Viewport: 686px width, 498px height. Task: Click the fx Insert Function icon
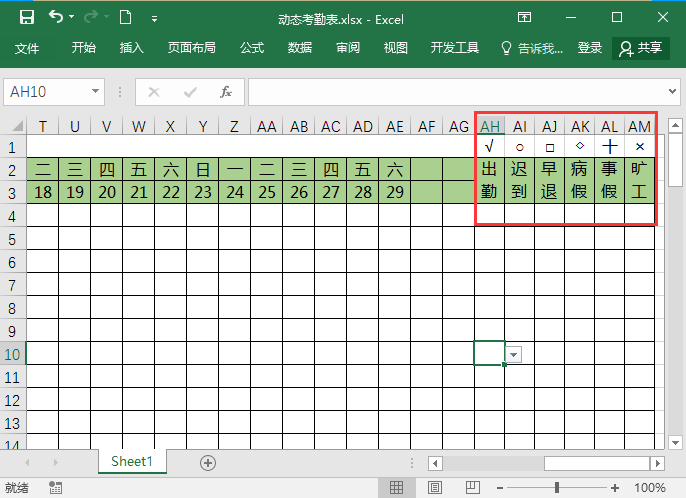(226, 92)
